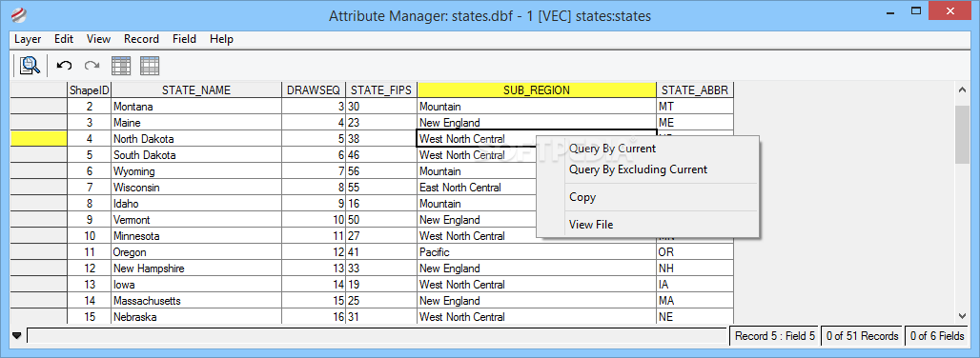
Task: Click the 0 of 6 Fields status
Action: coord(937,336)
